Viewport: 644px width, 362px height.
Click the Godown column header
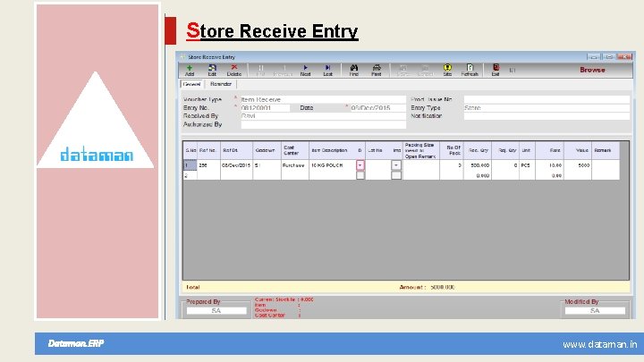[267, 150]
